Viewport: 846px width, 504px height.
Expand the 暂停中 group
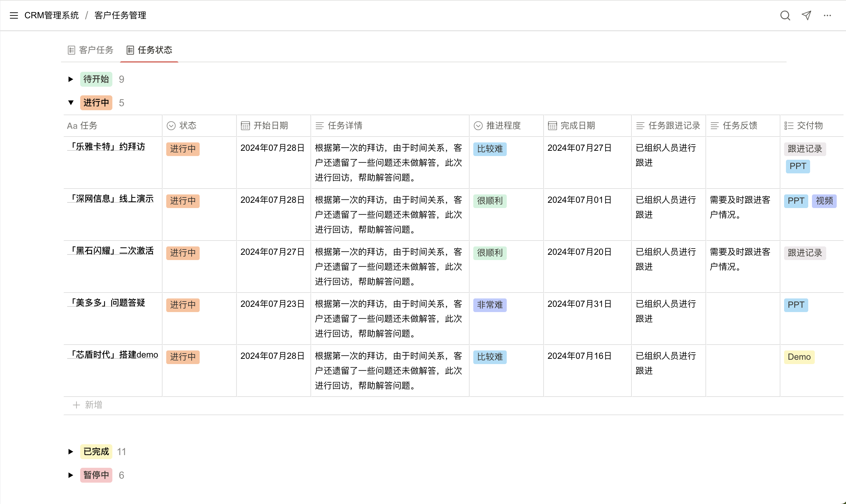[x=71, y=475]
